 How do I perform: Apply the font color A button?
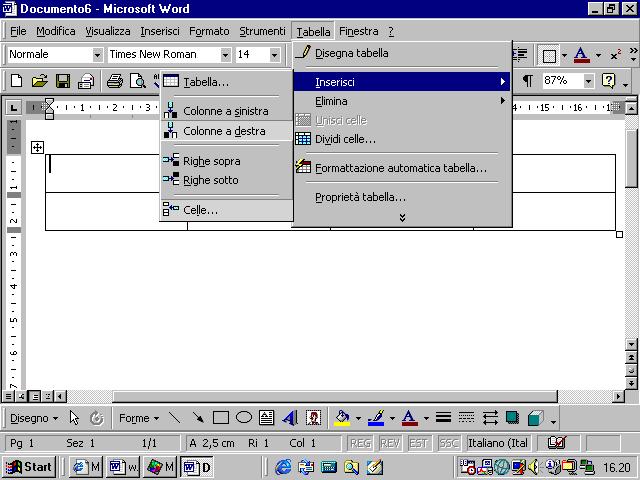point(581,55)
